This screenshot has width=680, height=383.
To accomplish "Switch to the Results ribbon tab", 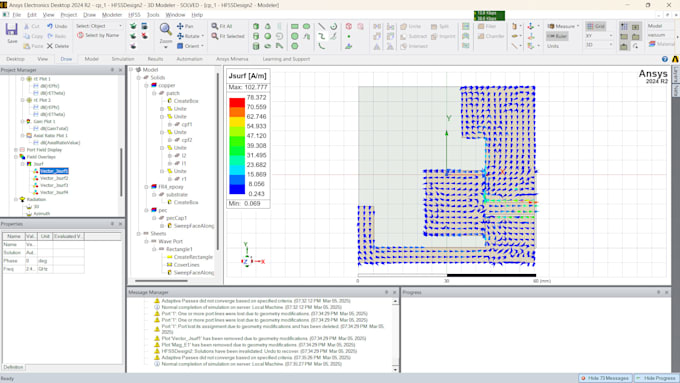I will pyautogui.click(x=155, y=59).
